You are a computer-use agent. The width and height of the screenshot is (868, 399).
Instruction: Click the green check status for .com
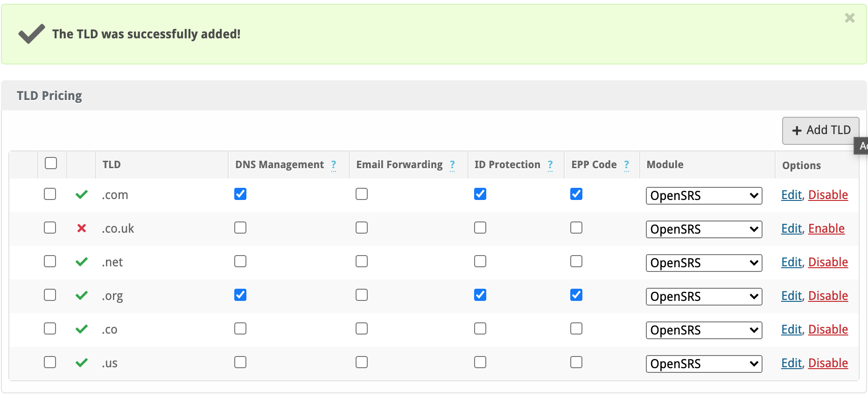(x=82, y=194)
